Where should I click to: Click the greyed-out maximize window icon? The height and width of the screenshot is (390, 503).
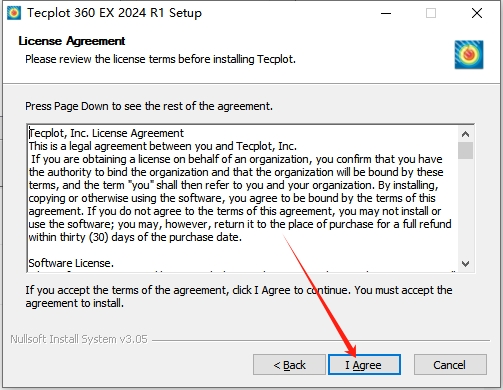(x=431, y=13)
